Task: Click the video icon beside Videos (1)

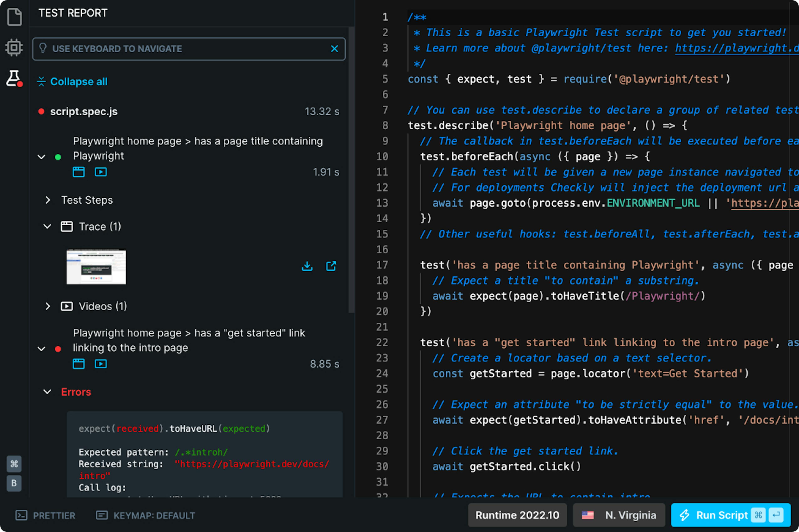Action: (67, 306)
